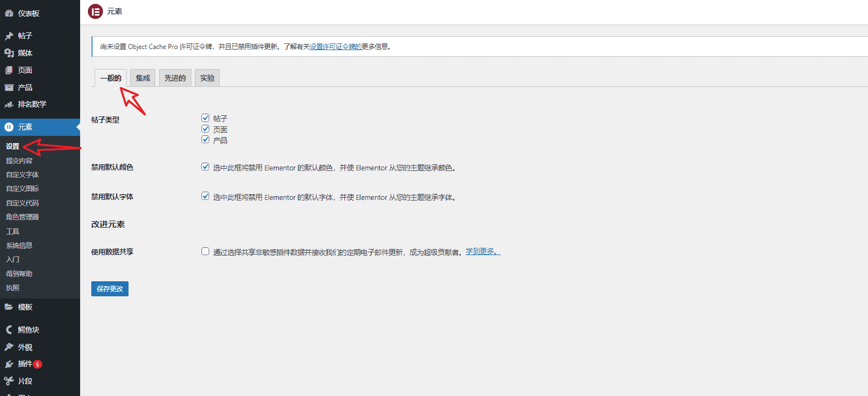868x396 pixels.
Task: Follow the 学到更多 link
Action: pos(483,252)
